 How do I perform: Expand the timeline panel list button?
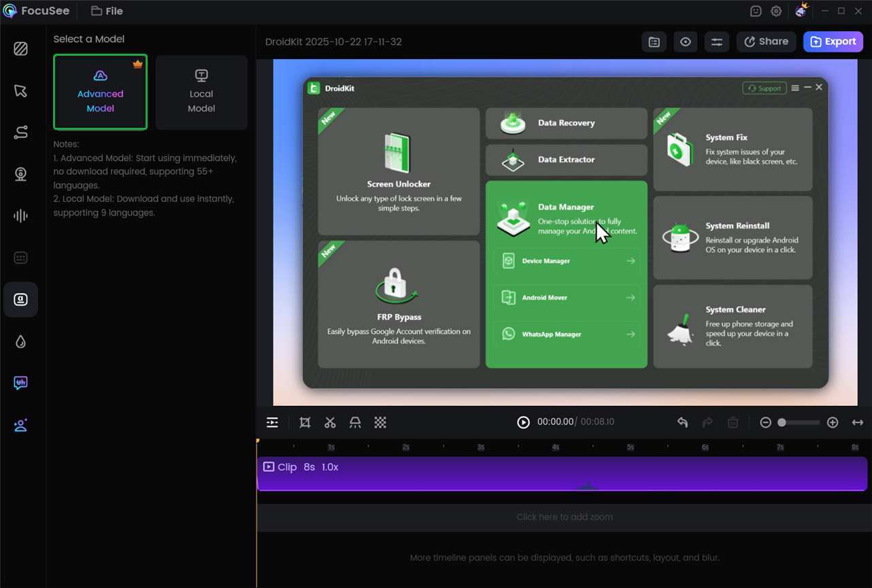coord(272,423)
